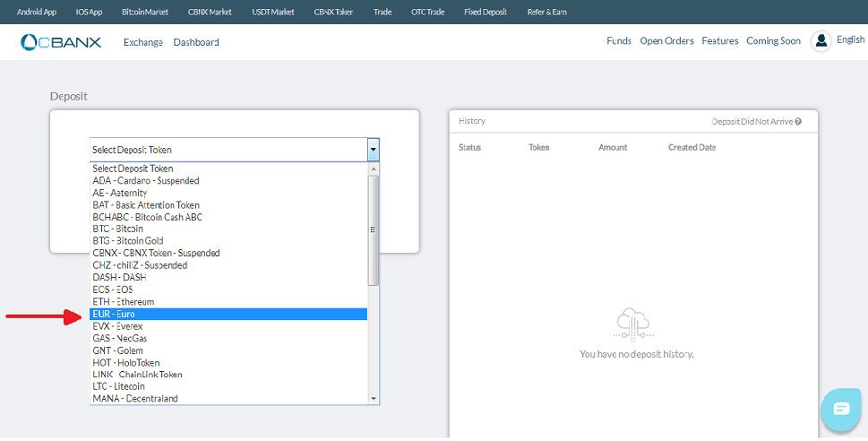Select BAT - Basic Attention Token option
Viewport: 868px width, 441px height.
228,205
